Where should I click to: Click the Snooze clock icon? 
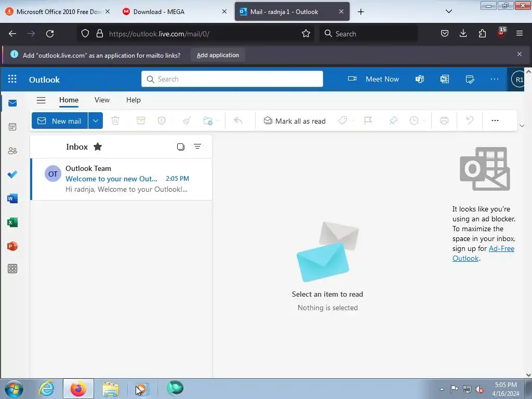point(414,121)
